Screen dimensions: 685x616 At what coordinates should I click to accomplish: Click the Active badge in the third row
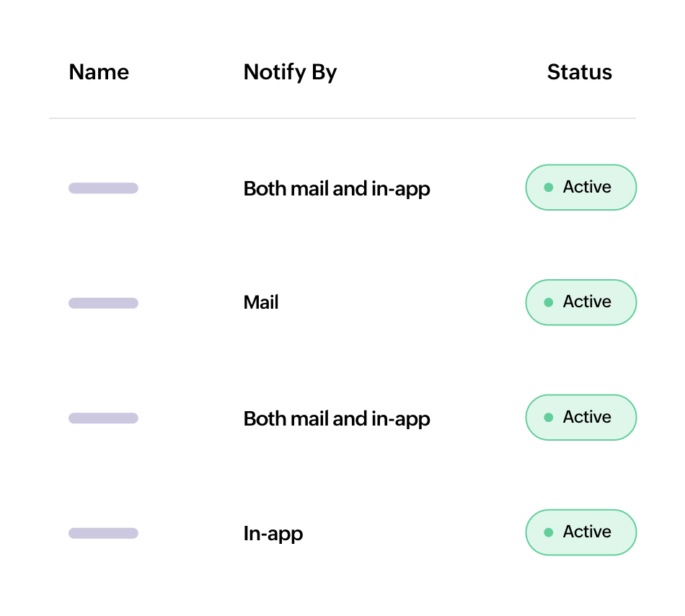point(581,417)
